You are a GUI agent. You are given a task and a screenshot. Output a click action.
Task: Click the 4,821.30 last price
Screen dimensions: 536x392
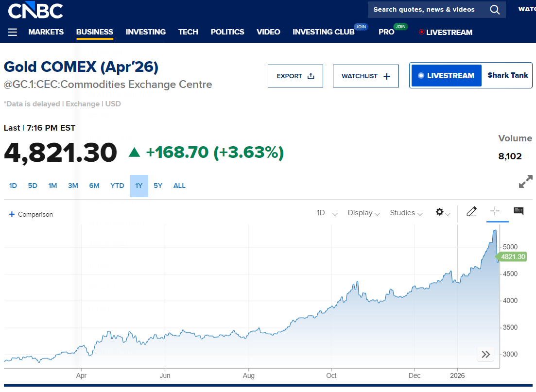[61, 153]
